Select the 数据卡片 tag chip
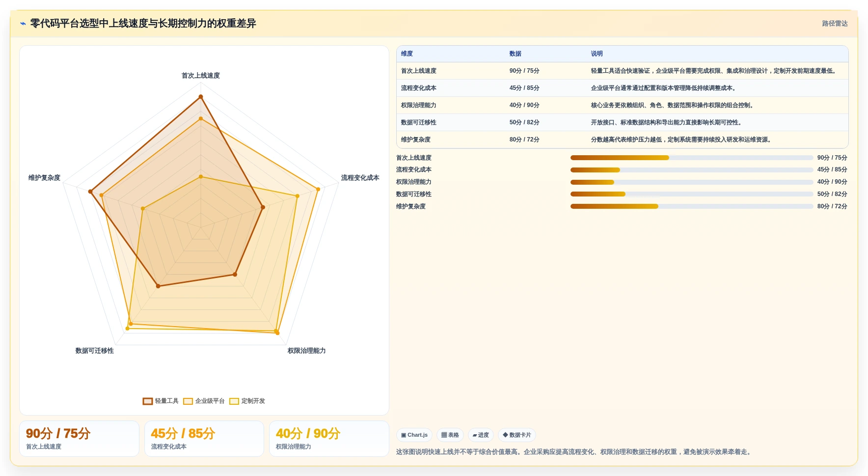Image resolution: width=868 pixels, height=476 pixels. 517,435
